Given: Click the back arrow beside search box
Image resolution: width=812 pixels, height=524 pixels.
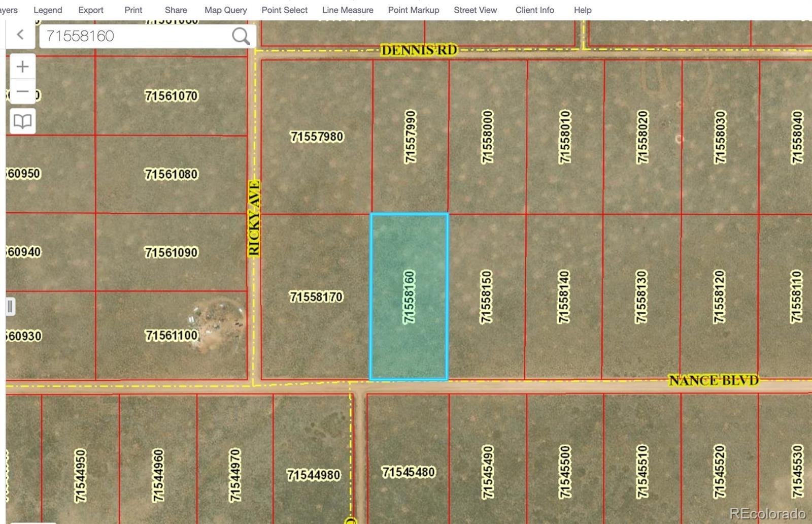Looking at the screenshot, I should click(20, 35).
